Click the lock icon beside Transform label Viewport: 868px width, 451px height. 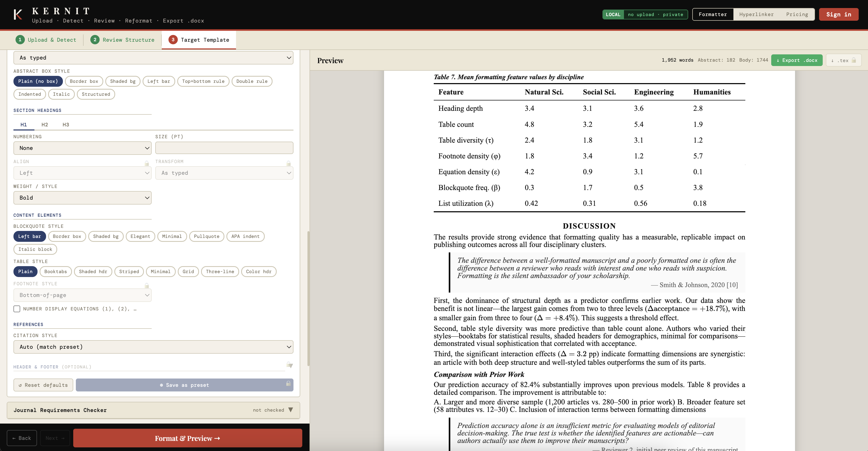289,163
